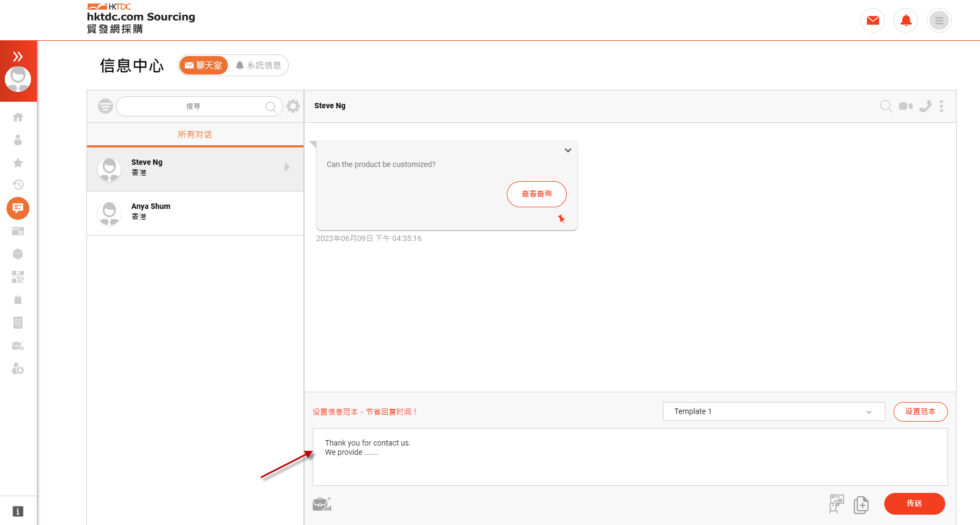Open the user settings icon in sidebar
The width and height of the screenshot is (980, 525).
pos(18,369)
